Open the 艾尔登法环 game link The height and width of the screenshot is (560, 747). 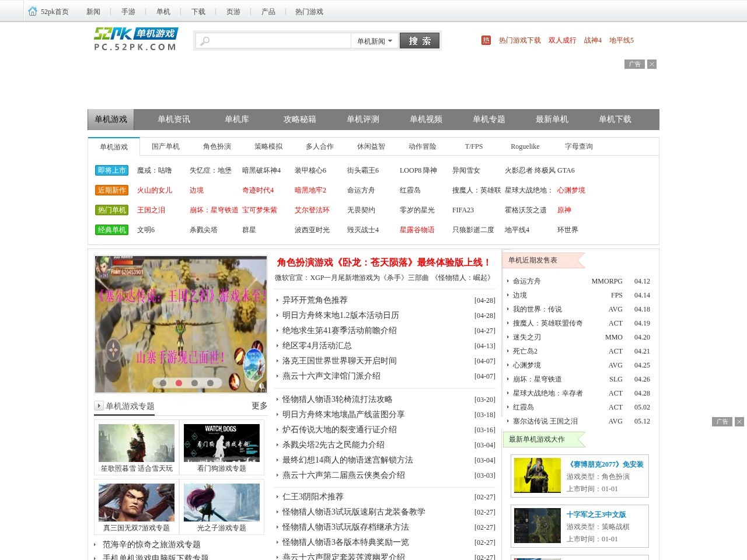[312, 210]
